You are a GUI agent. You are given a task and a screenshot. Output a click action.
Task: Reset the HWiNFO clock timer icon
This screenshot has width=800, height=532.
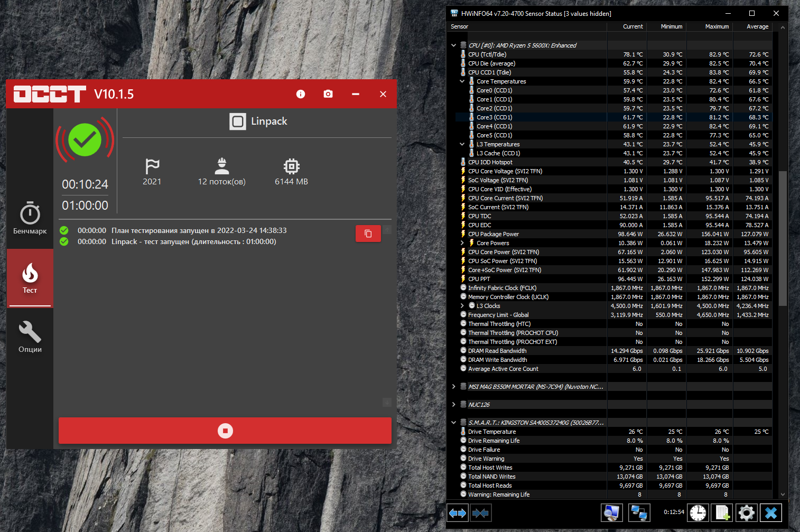pos(698,512)
